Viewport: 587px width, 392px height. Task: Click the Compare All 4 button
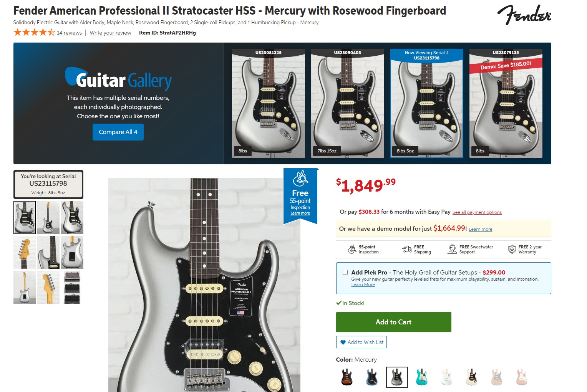tap(118, 132)
